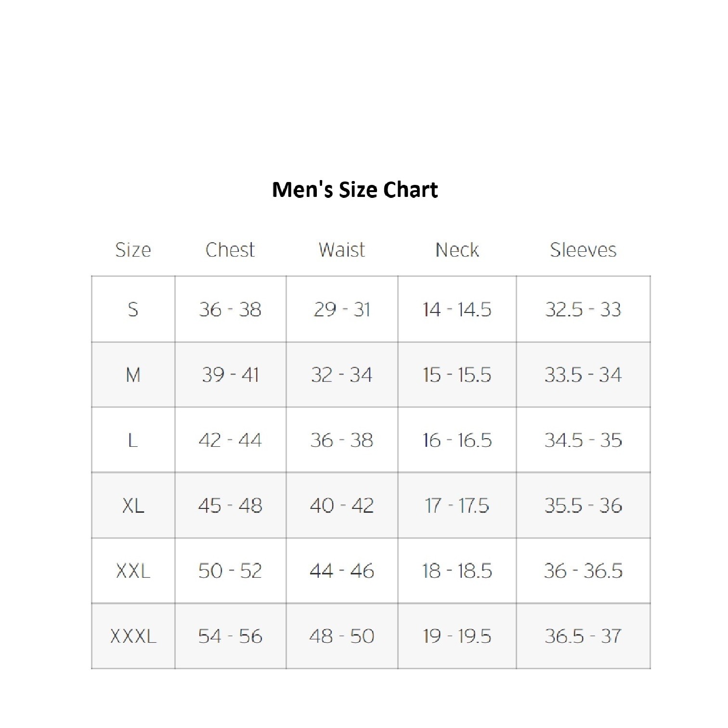
Task: Click the XXL size row label
Action: [133, 571]
